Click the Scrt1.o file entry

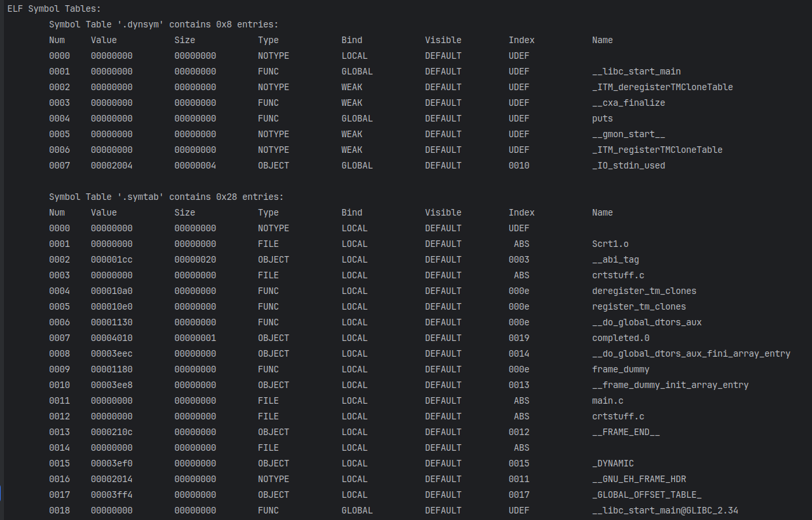(610, 244)
